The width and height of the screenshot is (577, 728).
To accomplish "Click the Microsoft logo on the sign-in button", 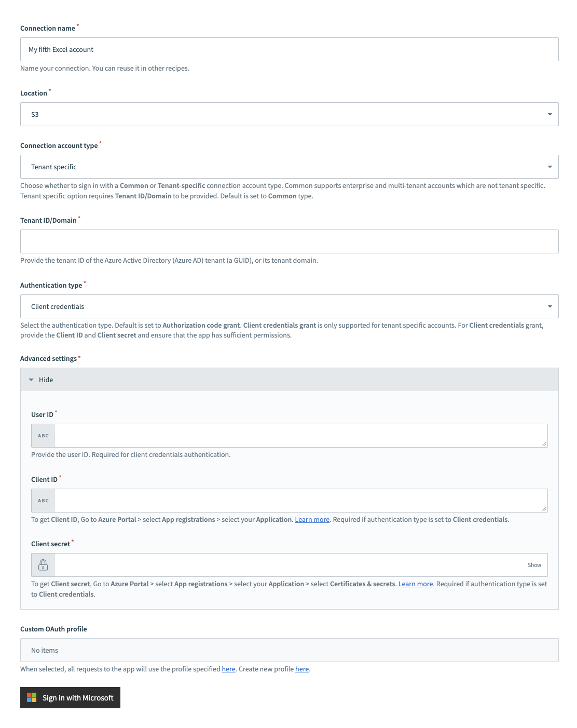I will [31, 698].
